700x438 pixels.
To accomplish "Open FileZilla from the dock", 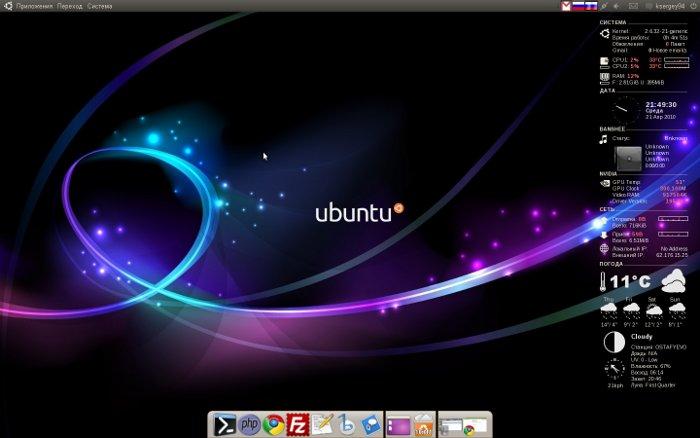I will point(297,425).
